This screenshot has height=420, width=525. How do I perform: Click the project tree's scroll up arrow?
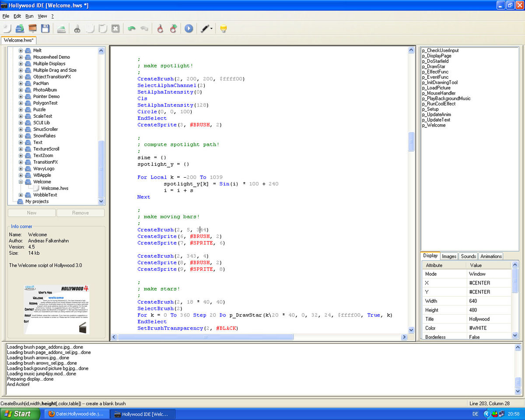click(101, 51)
